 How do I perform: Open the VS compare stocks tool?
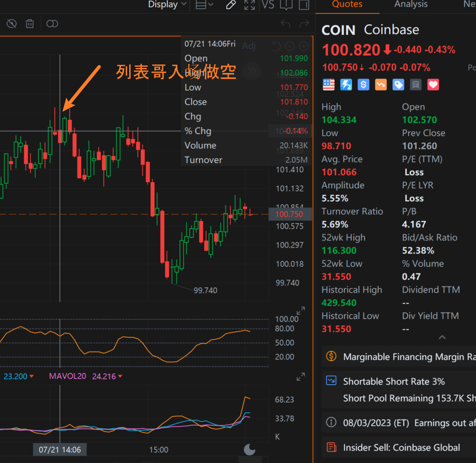pos(268,4)
